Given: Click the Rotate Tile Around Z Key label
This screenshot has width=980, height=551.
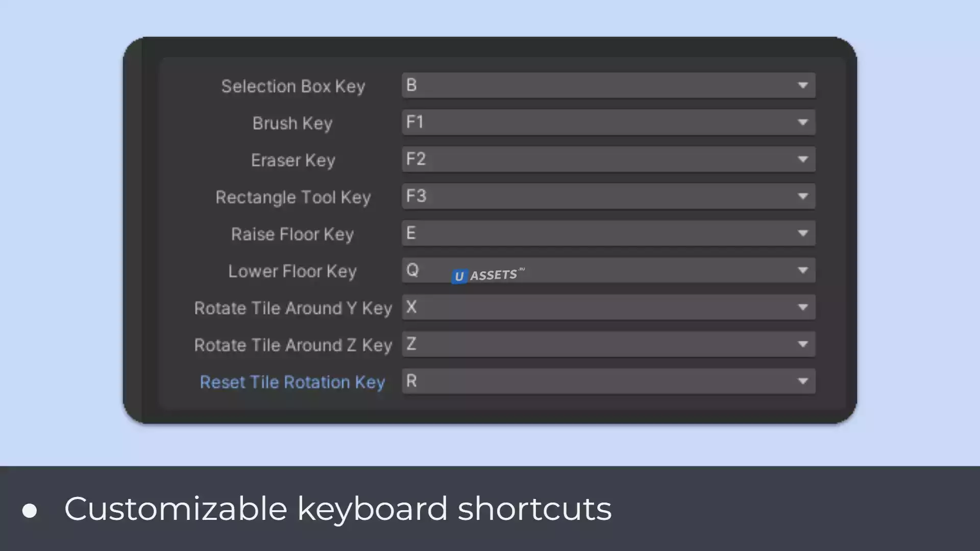Looking at the screenshot, I should [x=293, y=345].
